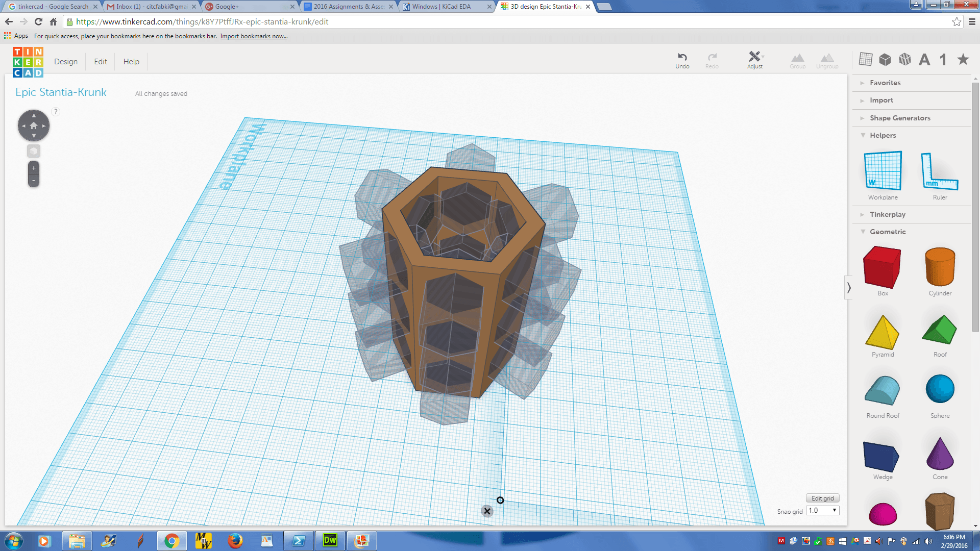Select the blue Sphere shape
This screenshot has width=980, height=551.
click(940, 389)
